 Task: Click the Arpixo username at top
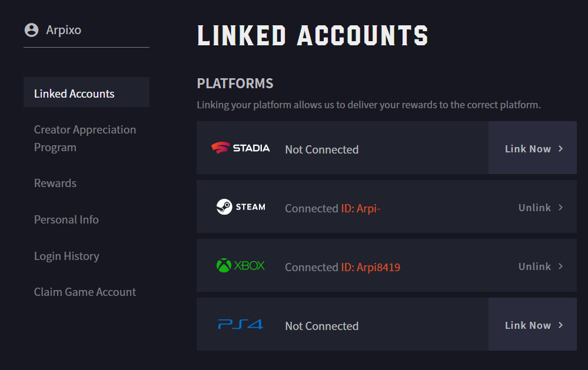pos(64,30)
